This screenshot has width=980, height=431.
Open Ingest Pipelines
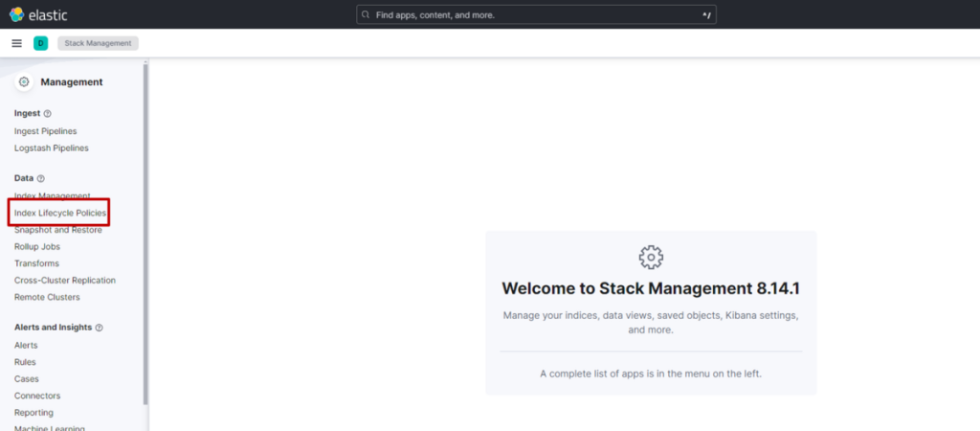point(45,131)
